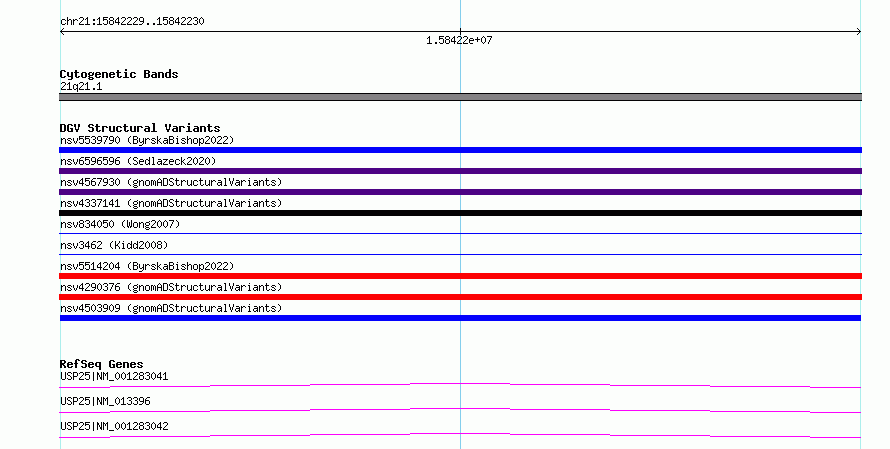Click the magenta line for USP25|NM_001283041
Viewport: 890px width, 449px height.
coord(460,385)
